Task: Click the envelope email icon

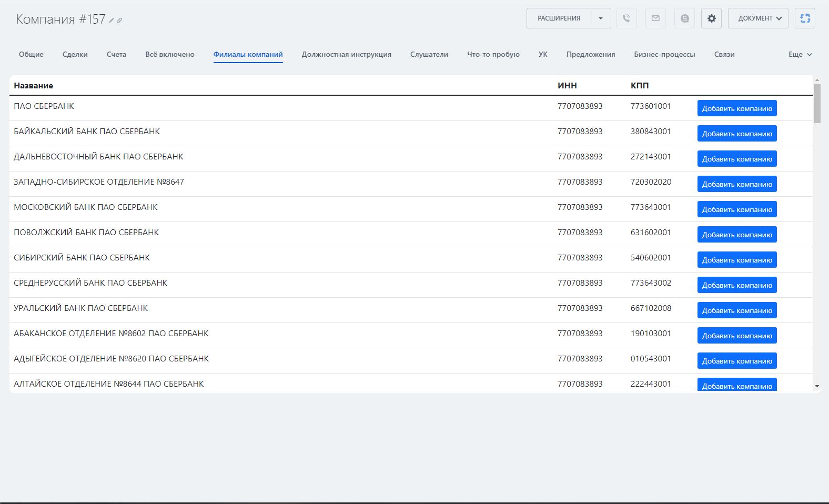Action: point(655,18)
